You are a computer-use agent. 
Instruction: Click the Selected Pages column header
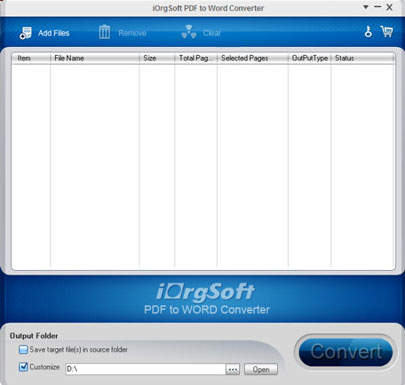(252, 58)
